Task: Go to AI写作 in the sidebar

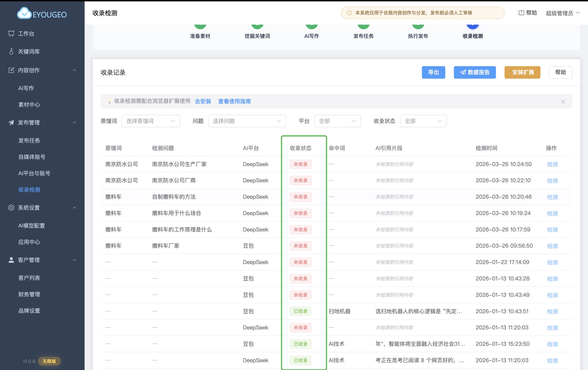Action: [x=26, y=88]
